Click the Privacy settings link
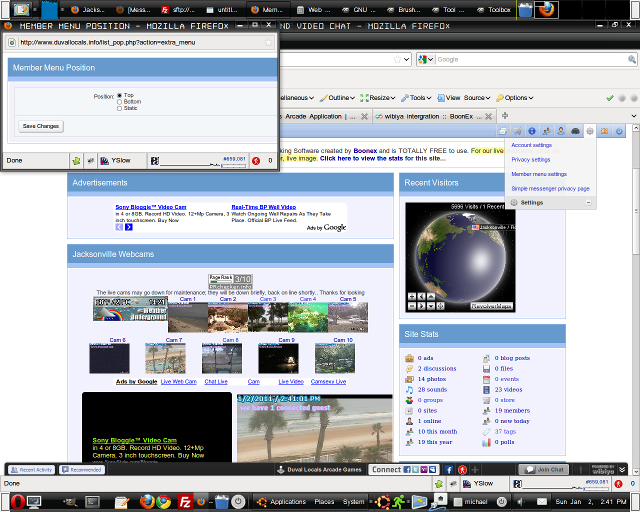The height and width of the screenshot is (512, 640). click(530, 159)
